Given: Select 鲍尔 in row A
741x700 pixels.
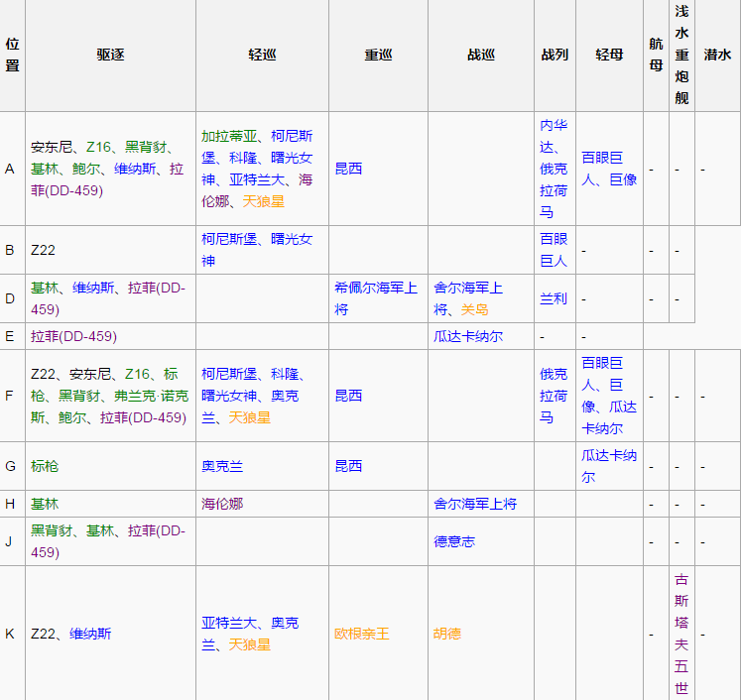Looking at the screenshot, I should coord(86,169).
